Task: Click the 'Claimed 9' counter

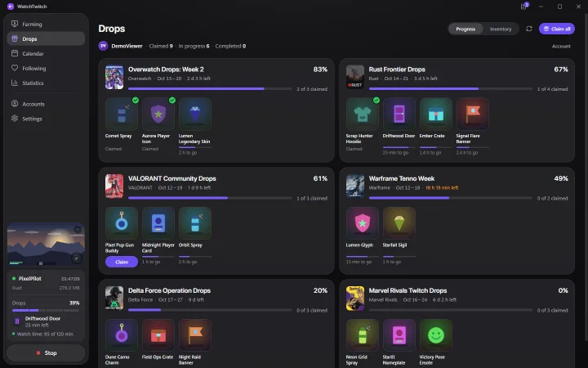Action: click(161, 46)
